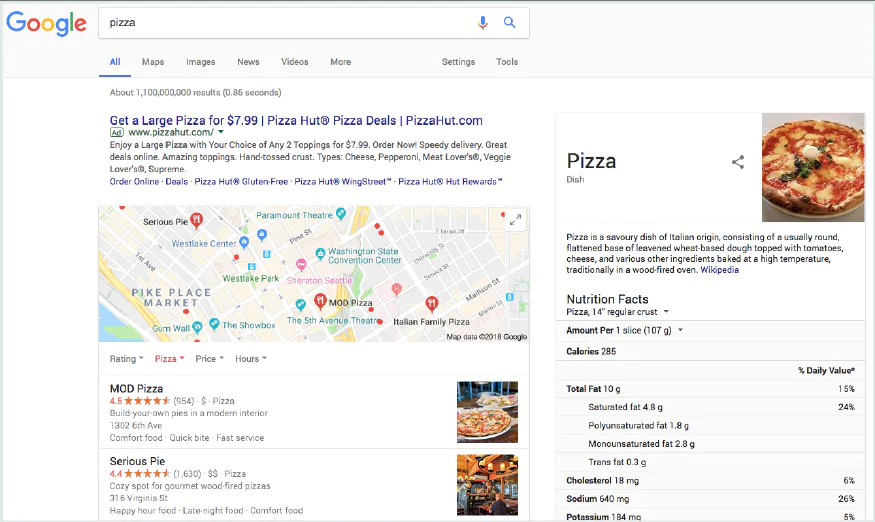Click the Paramount Theatre map marker
Viewport: 875px width, 522px height.
[341, 214]
